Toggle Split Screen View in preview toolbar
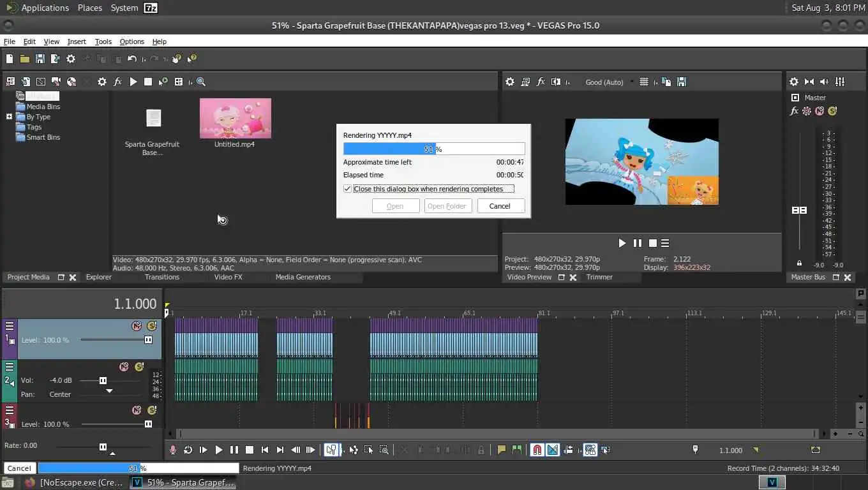This screenshot has width=868, height=490. (556, 82)
